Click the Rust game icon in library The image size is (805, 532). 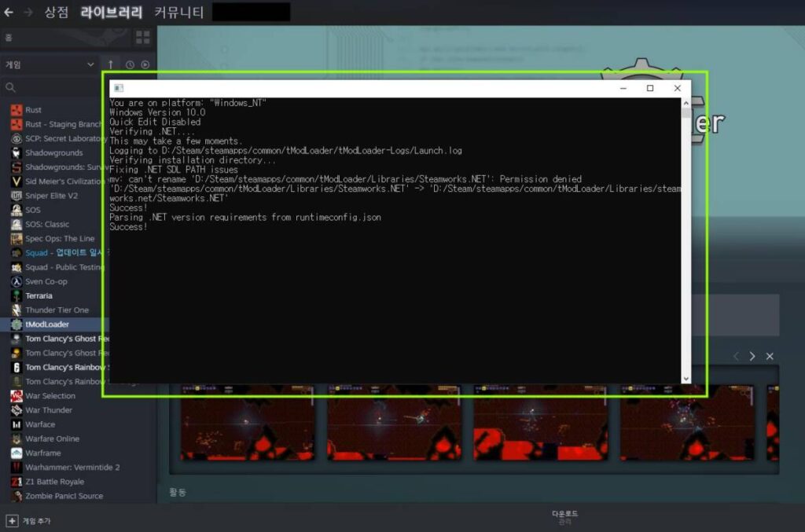coord(16,110)
